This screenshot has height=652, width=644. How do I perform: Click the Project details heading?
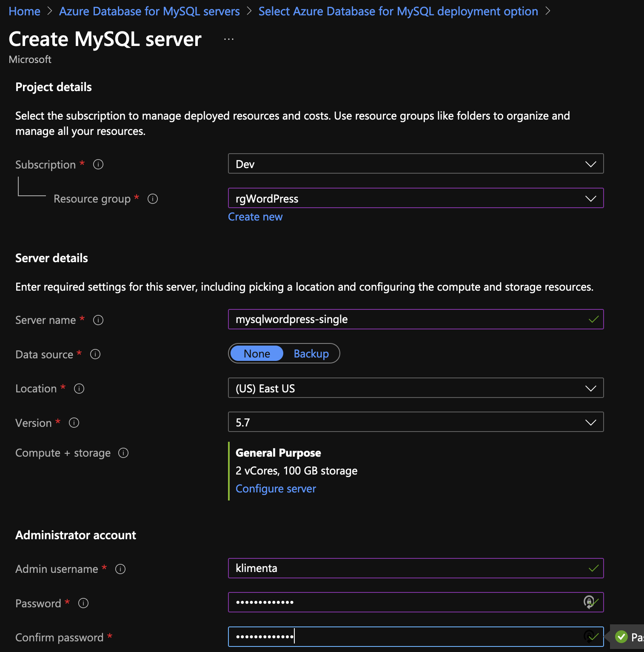click(54, 87)
